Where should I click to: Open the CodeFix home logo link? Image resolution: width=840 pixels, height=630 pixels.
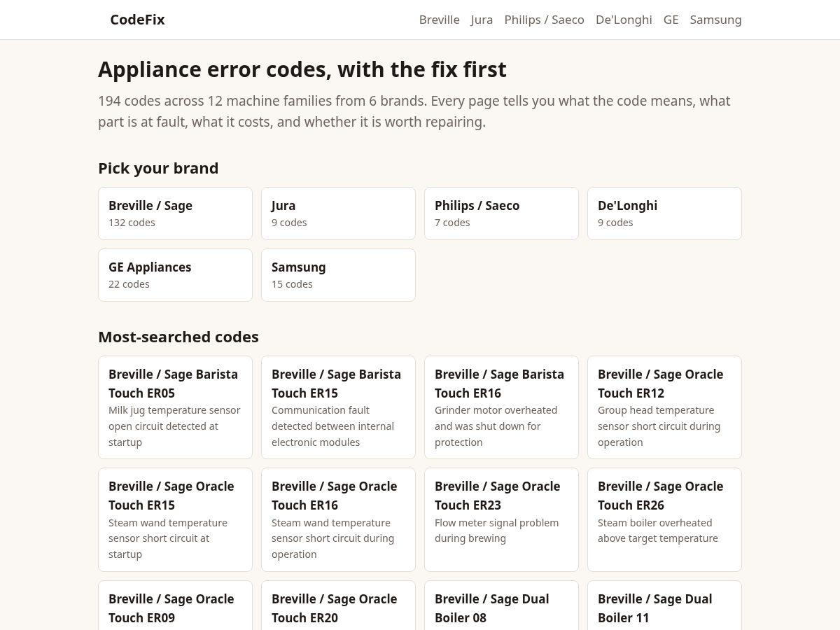137,20
